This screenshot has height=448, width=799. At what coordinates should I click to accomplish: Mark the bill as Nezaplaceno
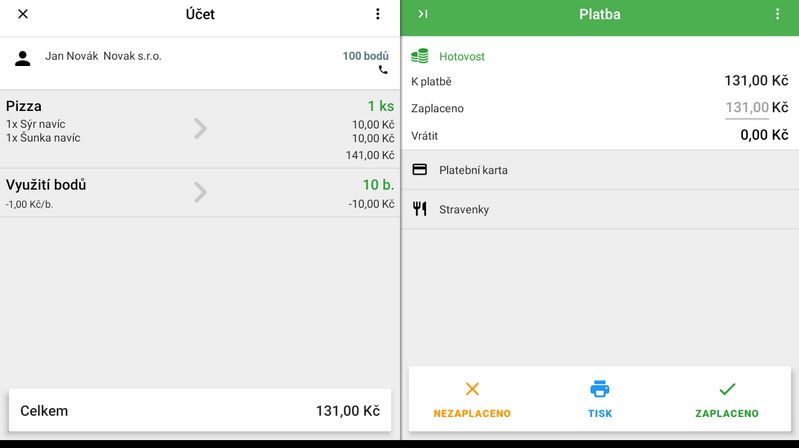(x=472, y=400)
